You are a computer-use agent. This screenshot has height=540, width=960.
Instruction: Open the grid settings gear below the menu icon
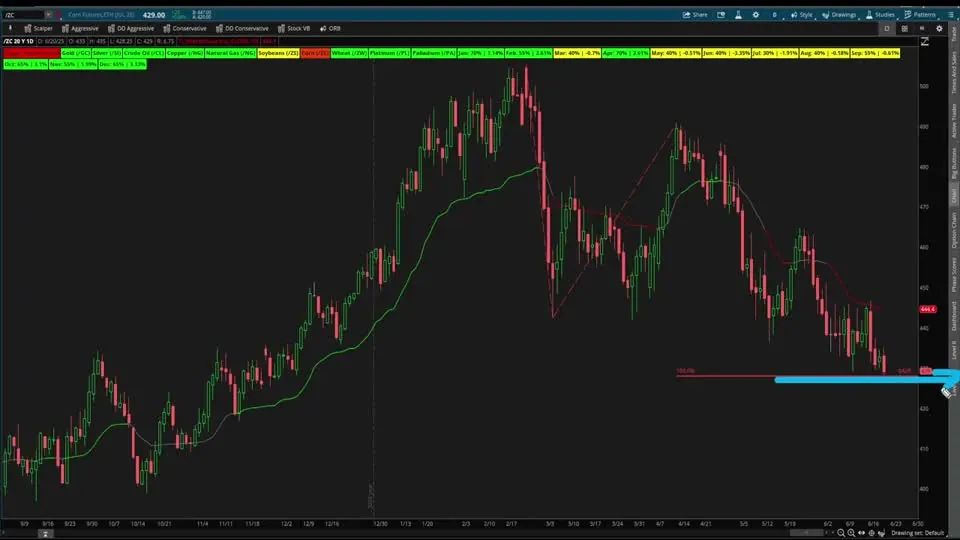tap(939, 28)
